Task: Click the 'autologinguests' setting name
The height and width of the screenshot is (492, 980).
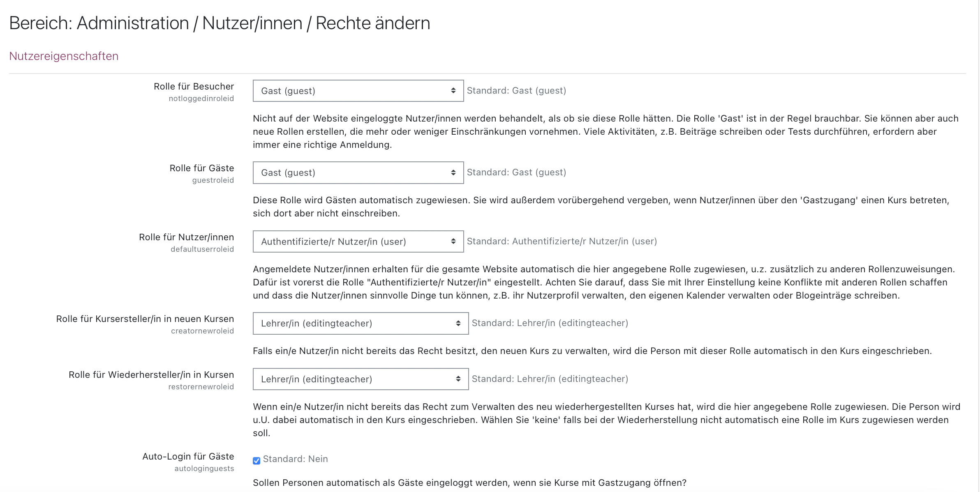Action: pyautogui.click(x=204, y=469)
